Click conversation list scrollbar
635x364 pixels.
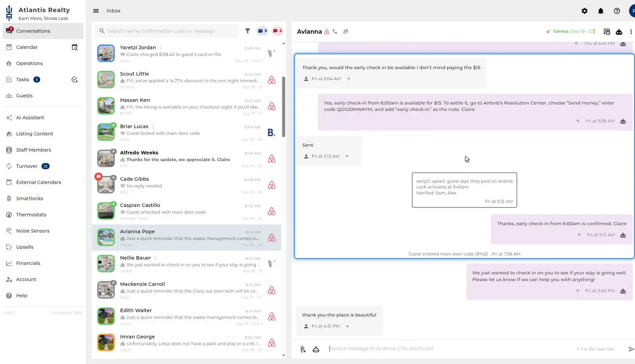[x=283, y=107]
